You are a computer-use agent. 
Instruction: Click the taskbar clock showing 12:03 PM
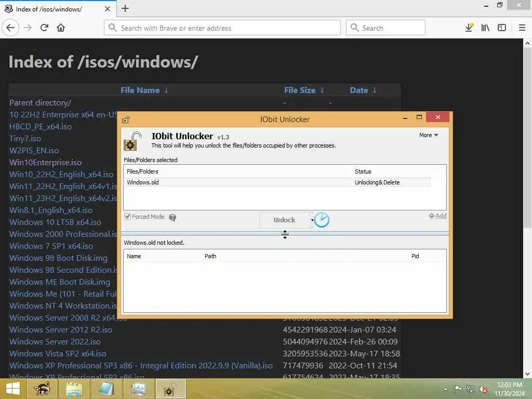(509, 389)
